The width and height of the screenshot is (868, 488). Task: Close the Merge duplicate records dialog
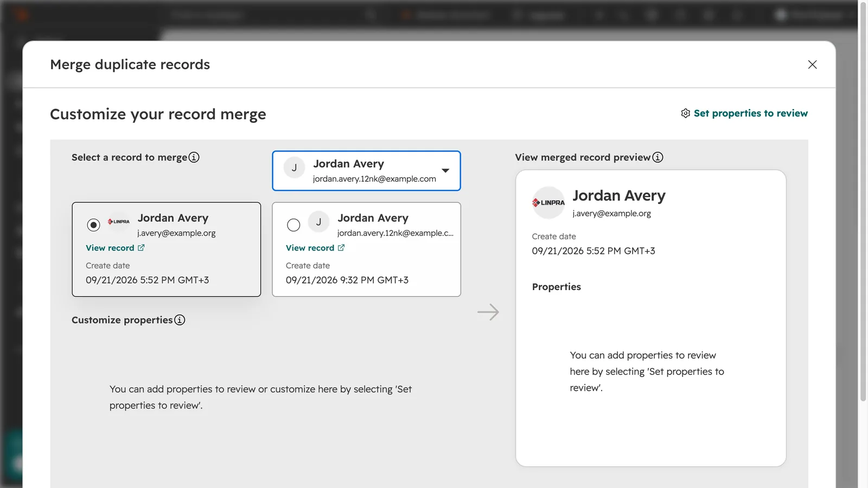(812, 65)
